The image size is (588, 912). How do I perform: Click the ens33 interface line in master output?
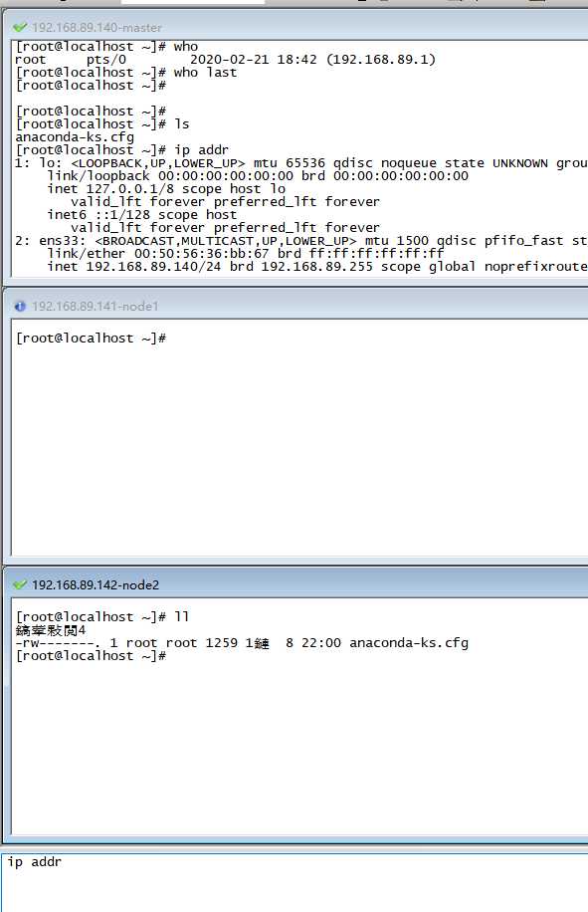pyautogui.click(x=301, y=240)
